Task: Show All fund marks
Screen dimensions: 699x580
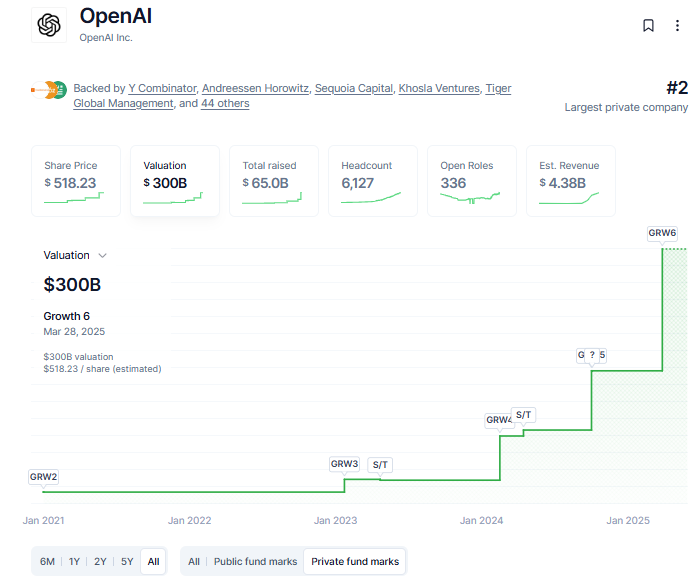Action: [194, 561]
